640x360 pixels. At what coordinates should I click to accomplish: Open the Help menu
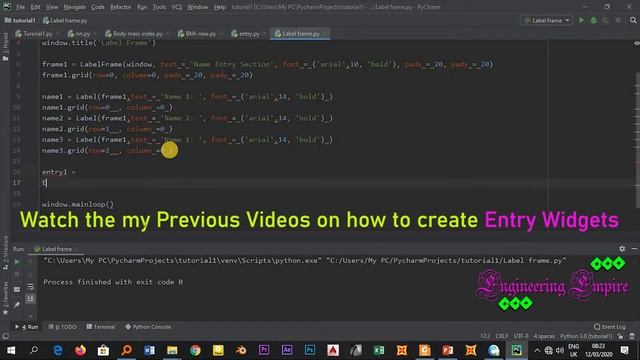click(220, 7)
